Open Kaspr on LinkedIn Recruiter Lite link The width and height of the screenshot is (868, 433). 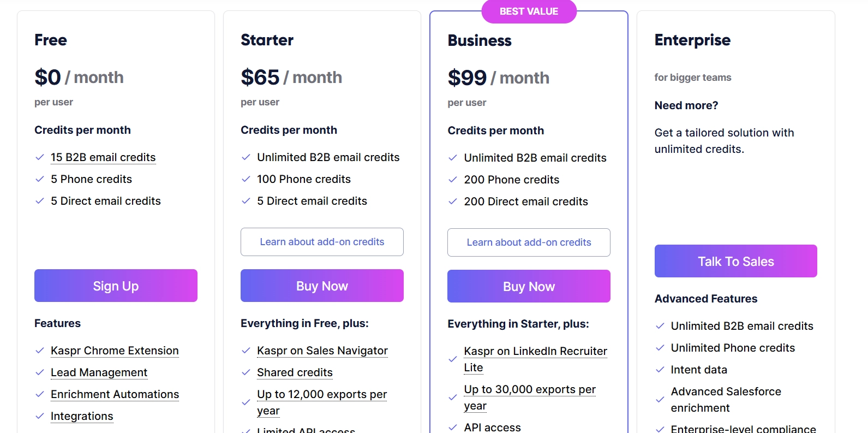[535, 359]
